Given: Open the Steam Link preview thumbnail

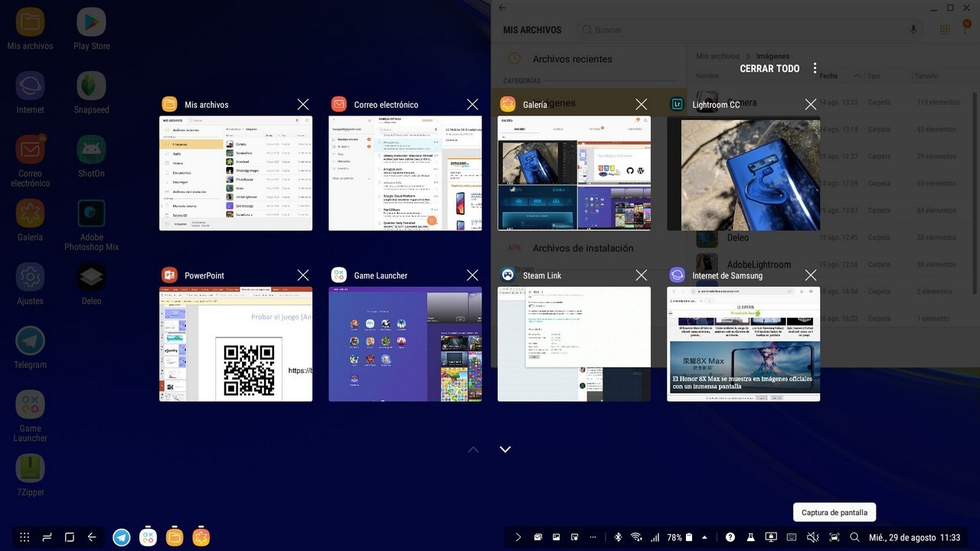Looking at the screenshot, I should (x=574, y=344).
